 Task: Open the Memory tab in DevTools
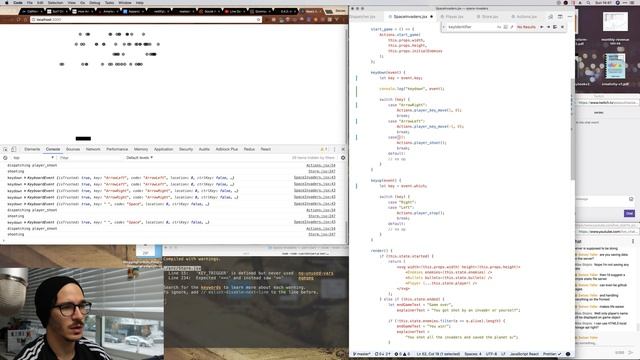pos(141,149)
